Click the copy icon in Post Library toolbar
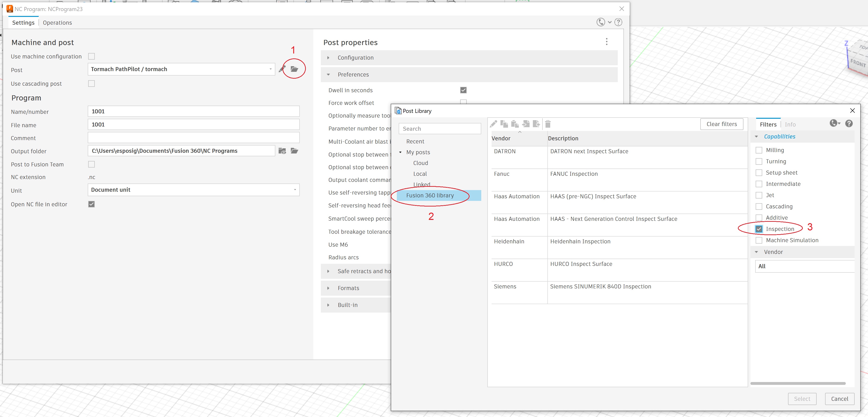This screenshot has width=868, height=417. point(504,124)
